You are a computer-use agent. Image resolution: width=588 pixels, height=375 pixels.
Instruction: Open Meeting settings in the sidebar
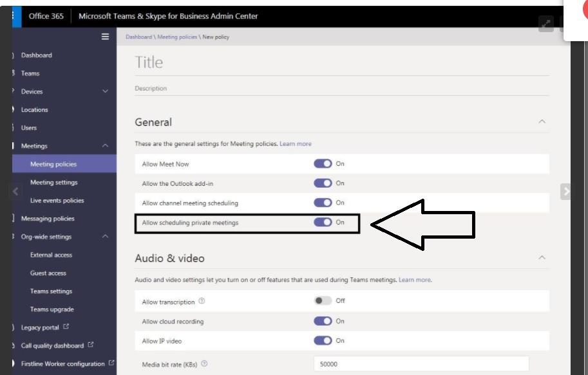[53, 183]
